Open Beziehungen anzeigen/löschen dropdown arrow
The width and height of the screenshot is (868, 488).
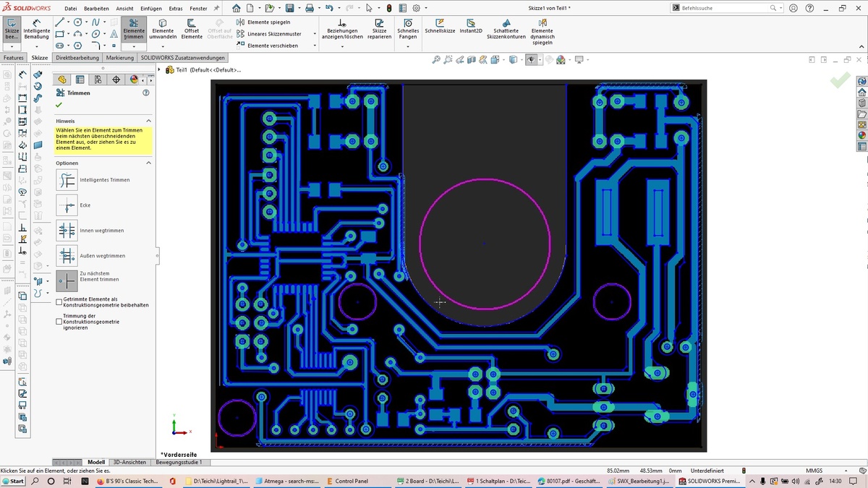coord(342,46)
